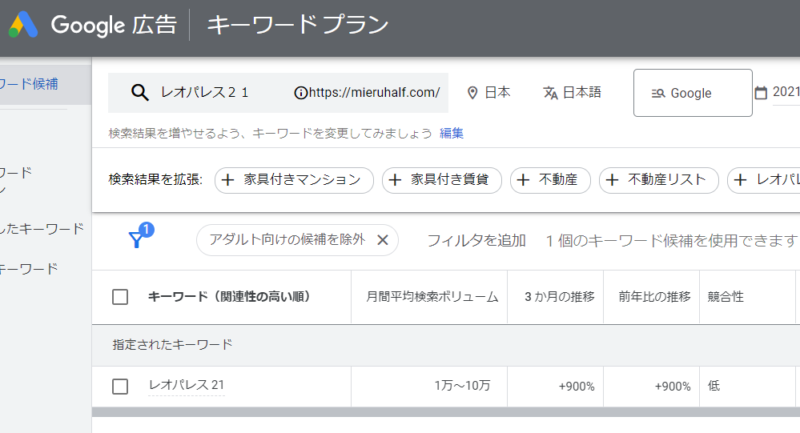This screenshot has width=800, height=433.
Task: Open the Google search network selector
Action: 692,93
